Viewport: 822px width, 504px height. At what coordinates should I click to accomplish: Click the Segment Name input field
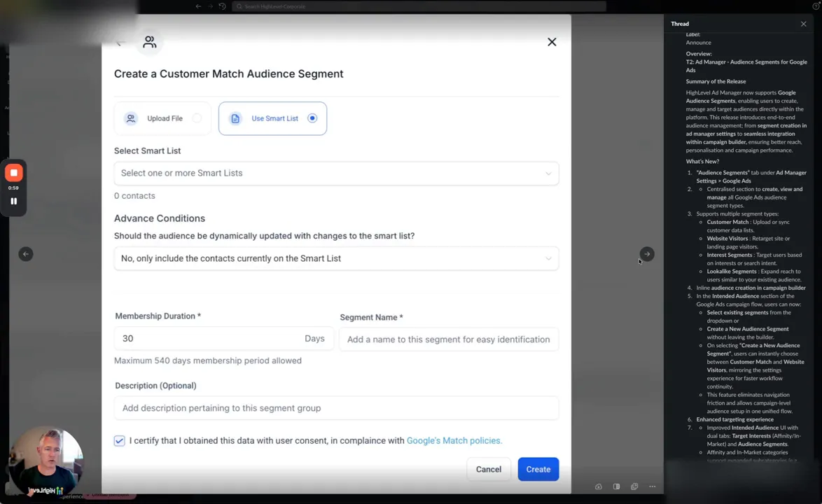coord(448,339)
